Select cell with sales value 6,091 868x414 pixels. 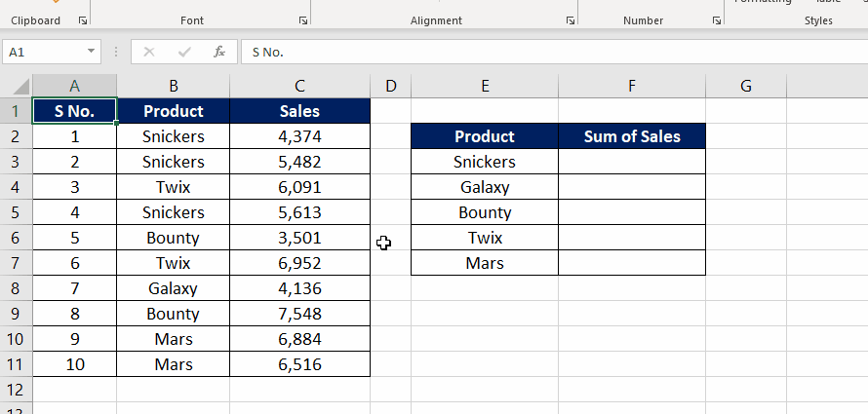(x=299, y=187)
